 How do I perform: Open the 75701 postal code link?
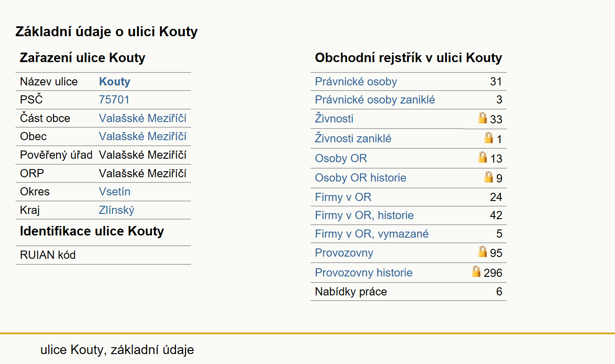(114, 100)
